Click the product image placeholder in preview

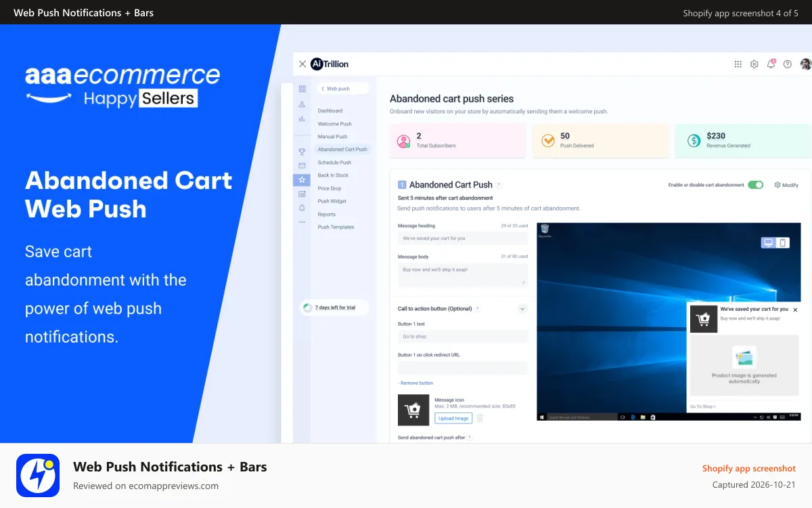tap(744, 366)
